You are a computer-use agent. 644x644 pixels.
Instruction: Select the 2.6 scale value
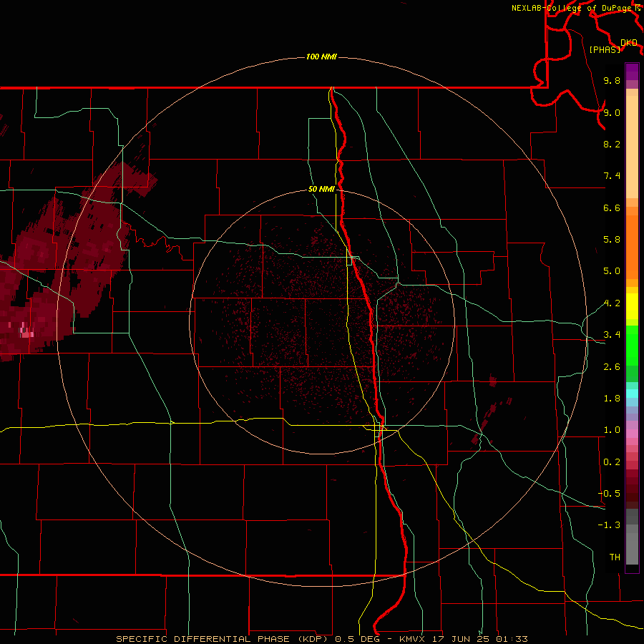(612, 367)
